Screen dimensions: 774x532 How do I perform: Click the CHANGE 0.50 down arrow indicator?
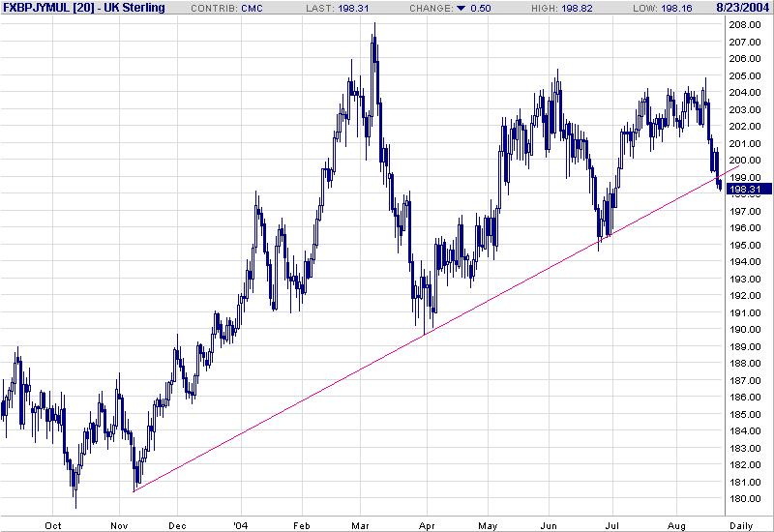point(461,9)
